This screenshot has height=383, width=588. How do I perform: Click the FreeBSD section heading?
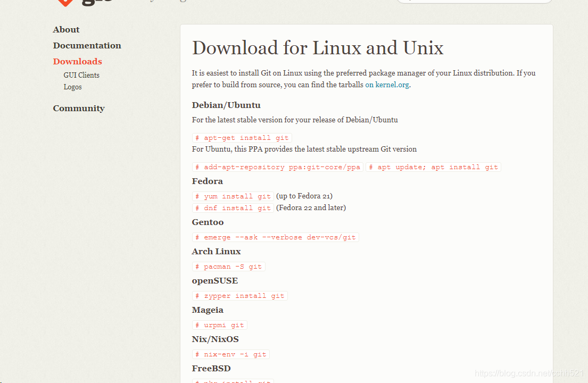[211, 369]
